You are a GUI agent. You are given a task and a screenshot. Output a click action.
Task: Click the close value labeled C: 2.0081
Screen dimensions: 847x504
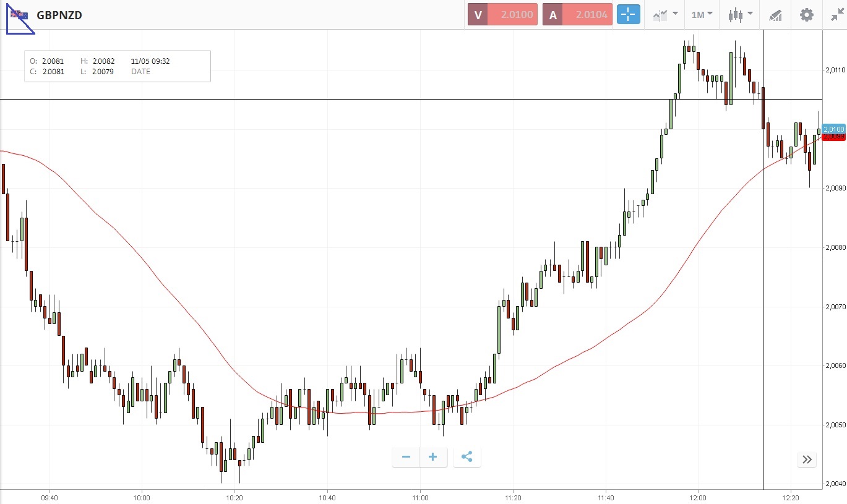[47, 72]
